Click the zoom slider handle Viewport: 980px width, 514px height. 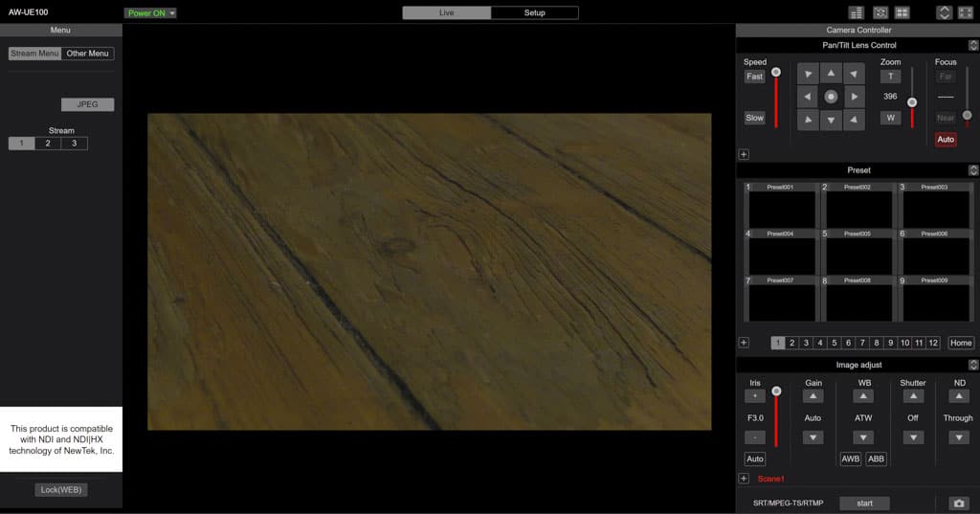[x=912, y=101]
